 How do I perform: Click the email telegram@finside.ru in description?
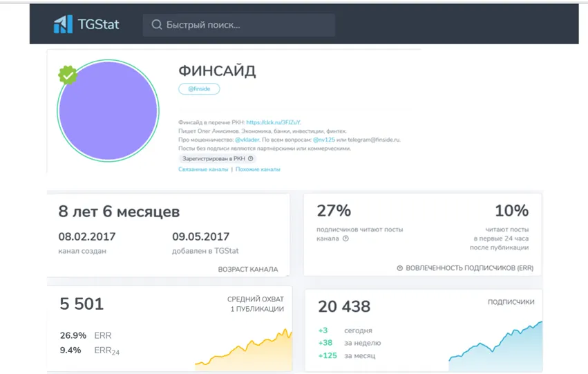374,140
